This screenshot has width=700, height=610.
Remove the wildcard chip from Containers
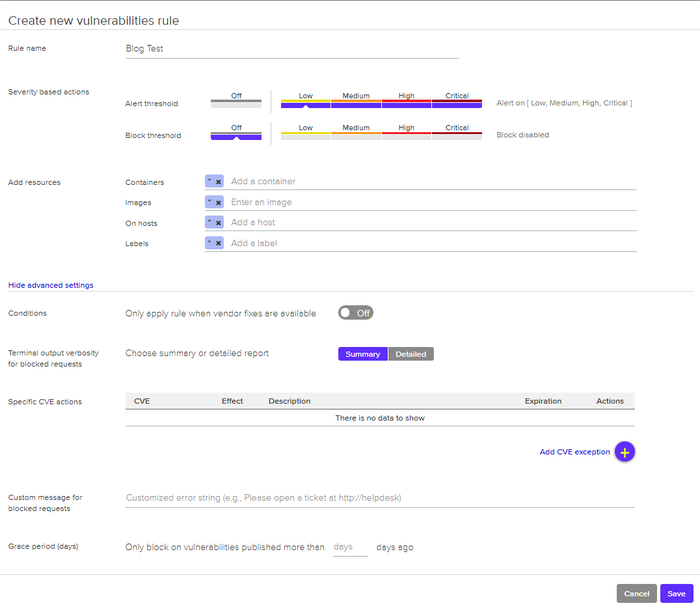click(x=219, y=182)
